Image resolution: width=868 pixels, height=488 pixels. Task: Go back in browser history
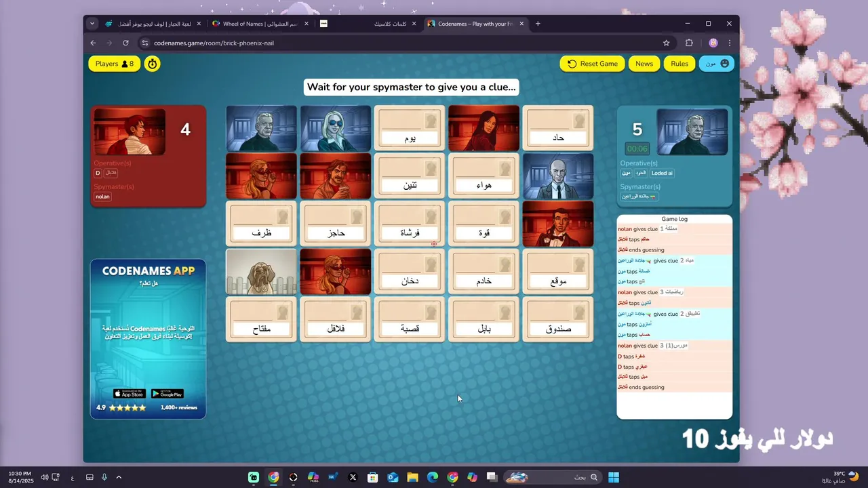[94, 43]
